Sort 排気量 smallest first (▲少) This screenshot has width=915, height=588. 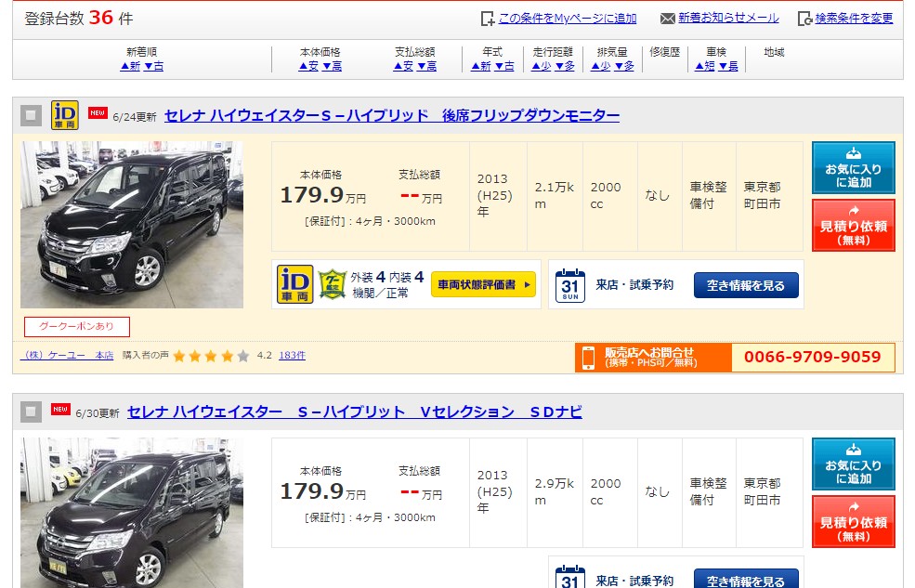pyautogui.click(x=600, y=66)
